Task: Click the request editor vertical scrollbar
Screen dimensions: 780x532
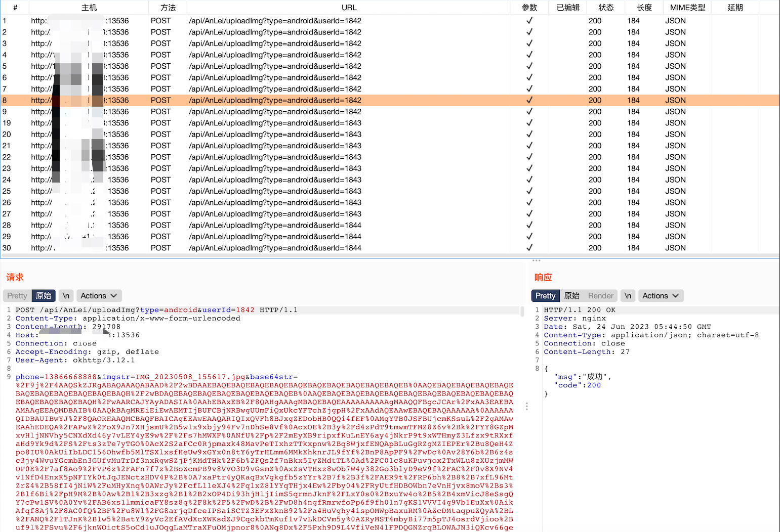Action: pos(522,311)
